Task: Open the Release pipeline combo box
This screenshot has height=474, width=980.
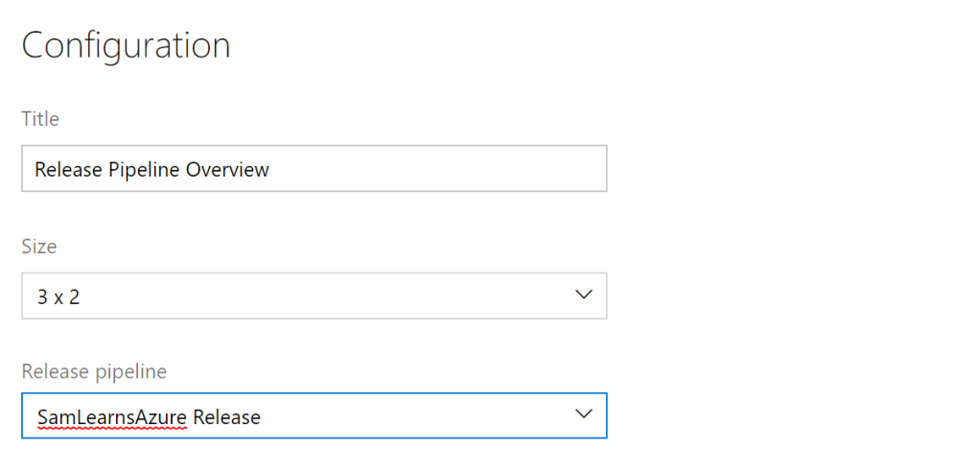Action: 314,415
